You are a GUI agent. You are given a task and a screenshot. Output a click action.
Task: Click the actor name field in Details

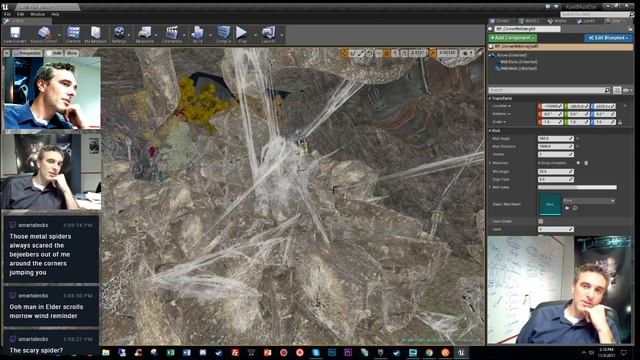(x=527, y=29)
